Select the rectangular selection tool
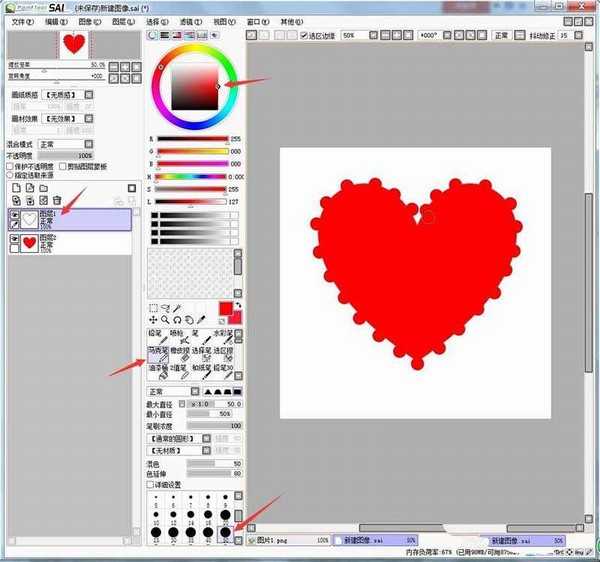The height and width of the screenshot is (562, 600). [x=153, y=308]
